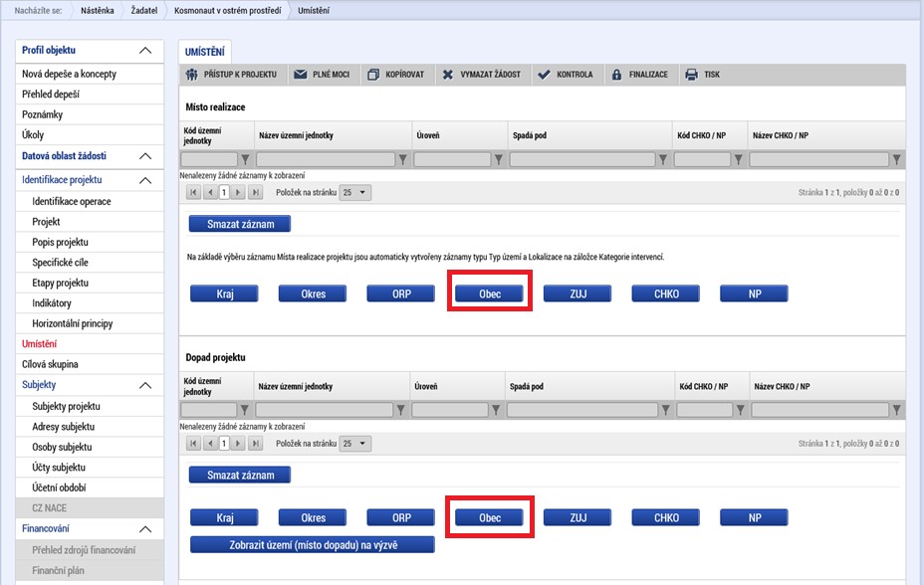Click the Tisk printer icon

691,75
